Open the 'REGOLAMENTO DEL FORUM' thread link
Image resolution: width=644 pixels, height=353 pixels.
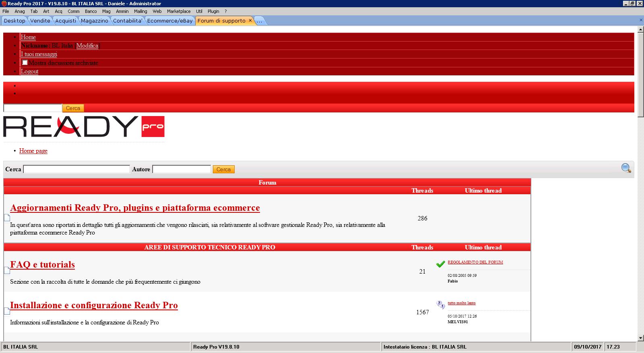[x=475, y=262]
